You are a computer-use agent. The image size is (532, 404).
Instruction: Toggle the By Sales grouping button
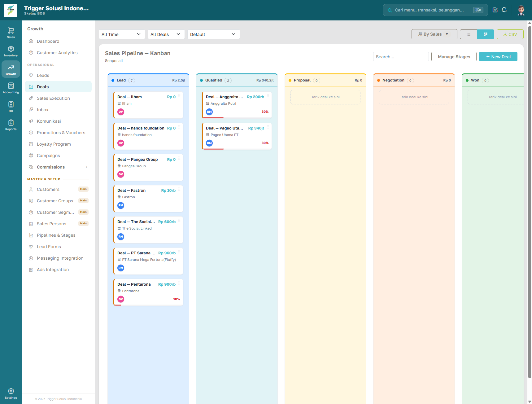click(434, 34)
